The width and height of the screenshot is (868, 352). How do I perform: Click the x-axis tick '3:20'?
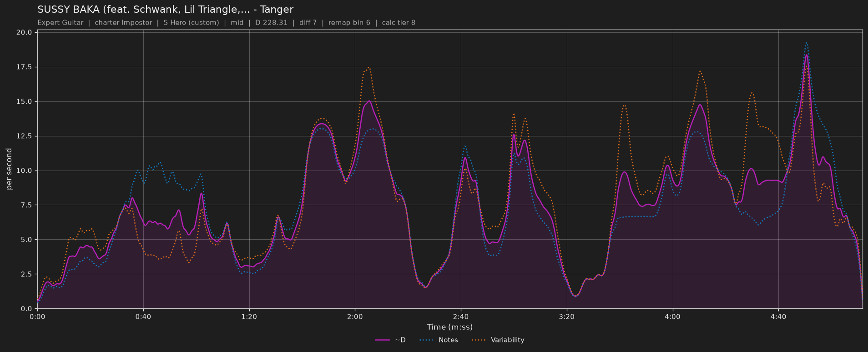567,317
